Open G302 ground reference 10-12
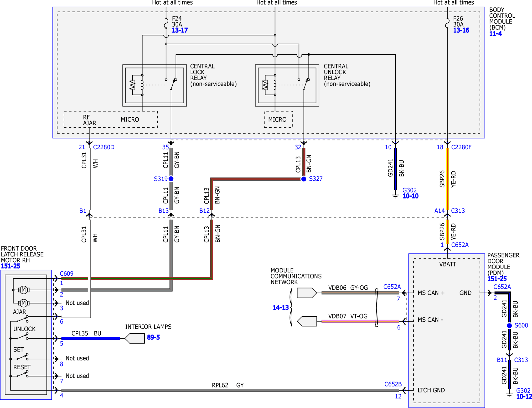 pyautogui.click(x=524, y=396)
